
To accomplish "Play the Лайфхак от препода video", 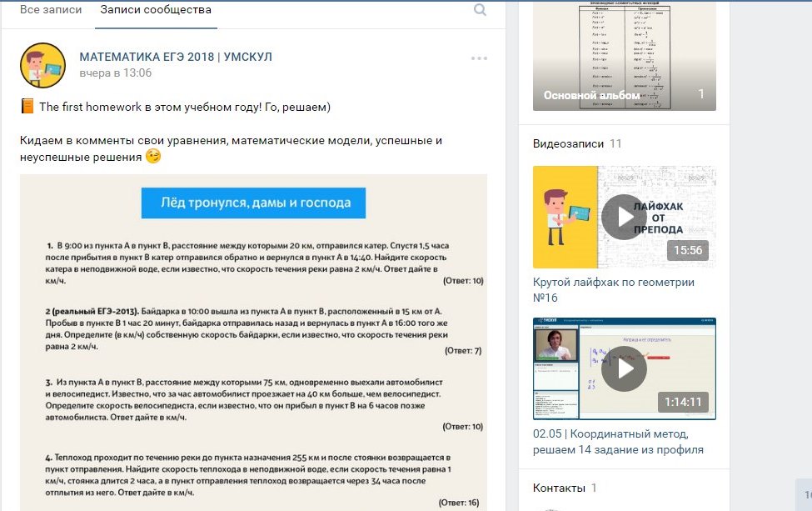I will point(624,217).
